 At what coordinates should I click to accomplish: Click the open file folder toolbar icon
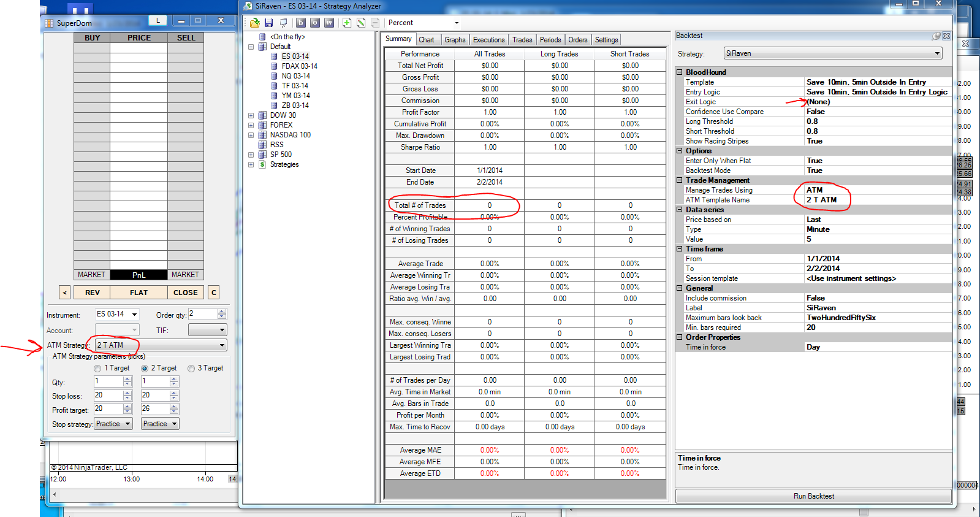(254, 23)
